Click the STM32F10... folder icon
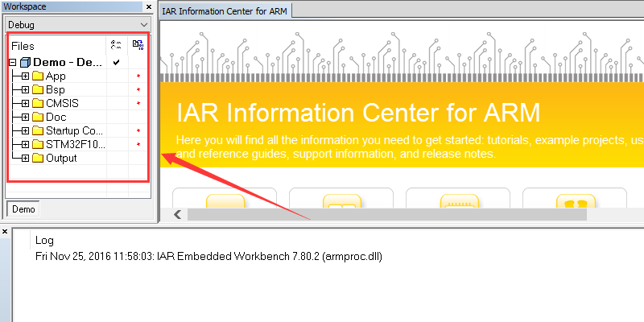 38,144
